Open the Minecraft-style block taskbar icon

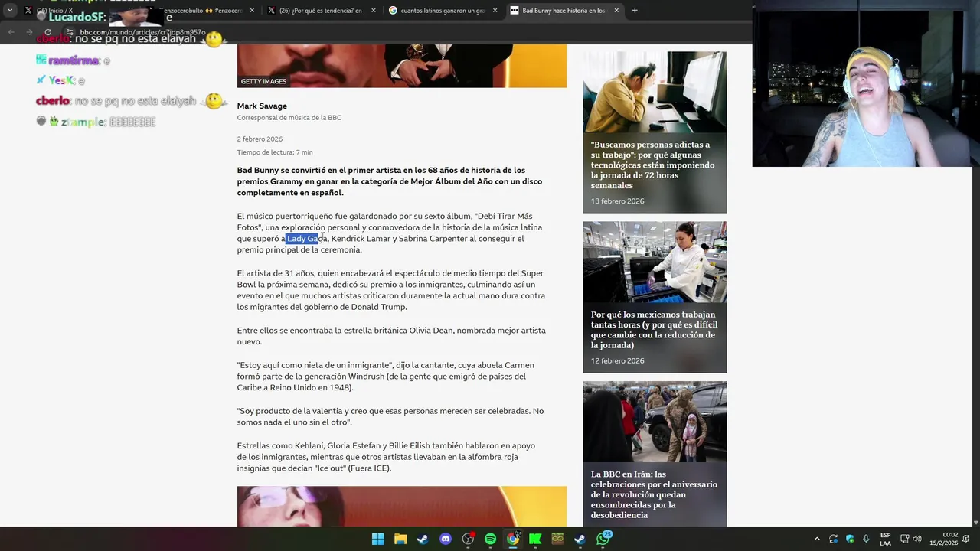557,539
